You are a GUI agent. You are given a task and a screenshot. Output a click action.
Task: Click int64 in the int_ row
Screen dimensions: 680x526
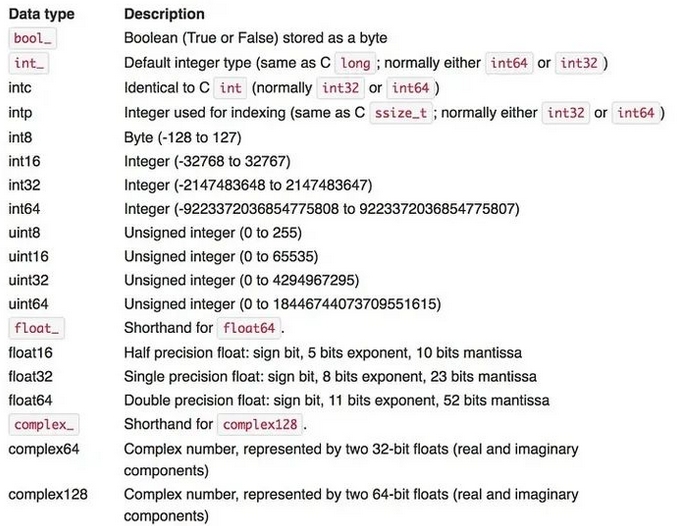tap(509, 63)
